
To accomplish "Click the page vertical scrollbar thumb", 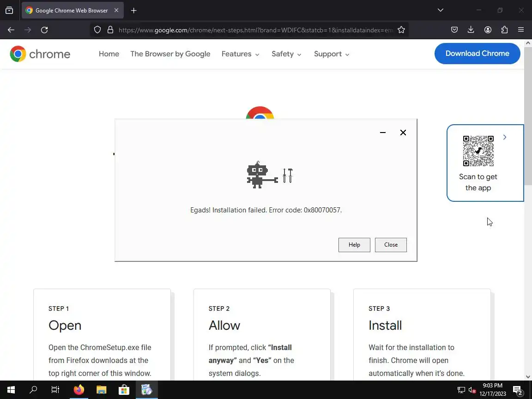I will (x=528, y=116).
